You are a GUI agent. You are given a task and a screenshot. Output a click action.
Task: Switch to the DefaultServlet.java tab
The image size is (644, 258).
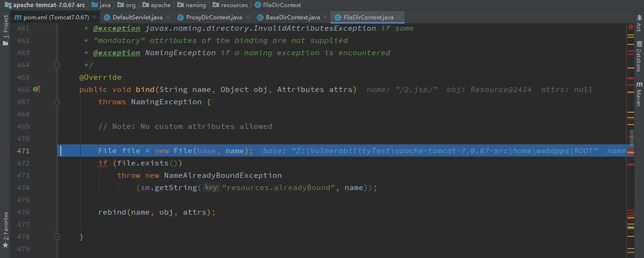point(137,17)
